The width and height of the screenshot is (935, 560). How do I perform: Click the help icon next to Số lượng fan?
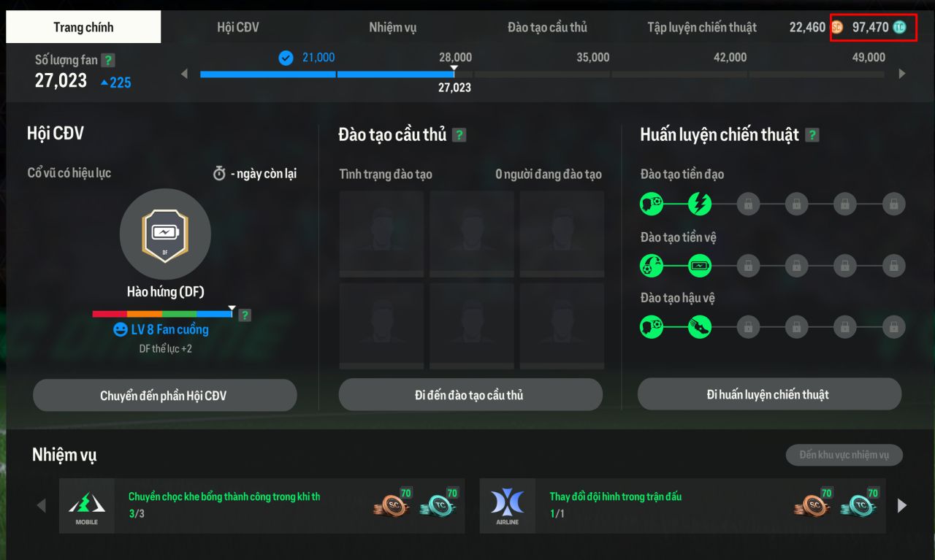(108, 61)
